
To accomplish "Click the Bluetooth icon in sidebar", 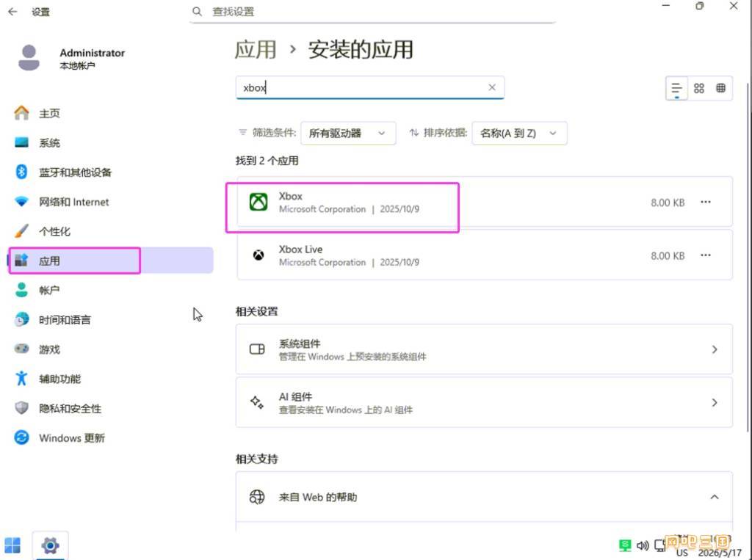I will pos(21,172).
